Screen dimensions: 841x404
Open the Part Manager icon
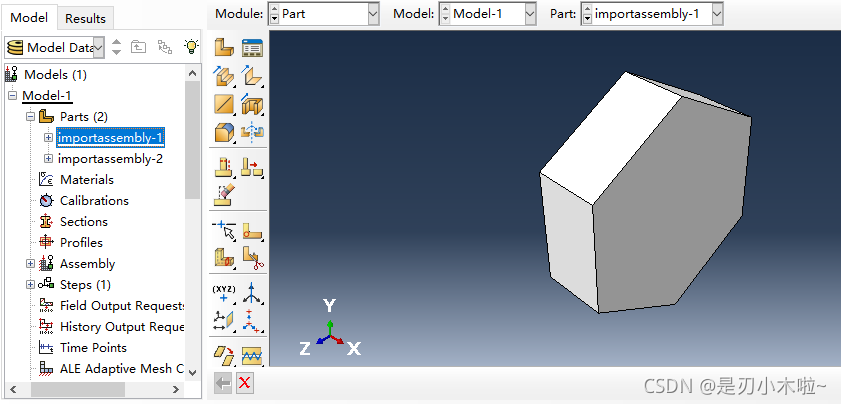[x=252, y=47]
